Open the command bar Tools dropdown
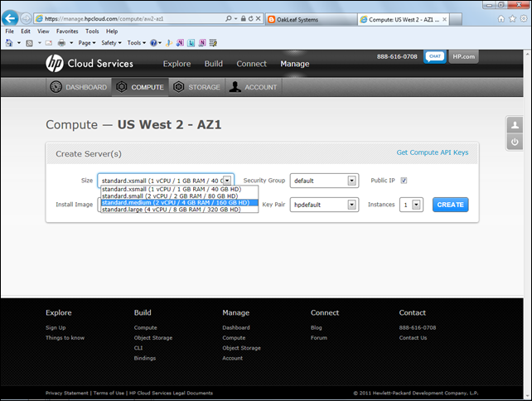 [137, 43]
